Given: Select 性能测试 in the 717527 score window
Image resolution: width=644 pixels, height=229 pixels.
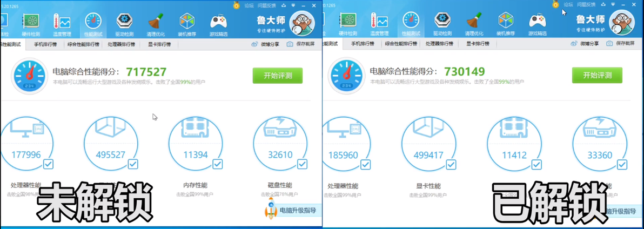Looking at the screenshot, I should 93,25.
